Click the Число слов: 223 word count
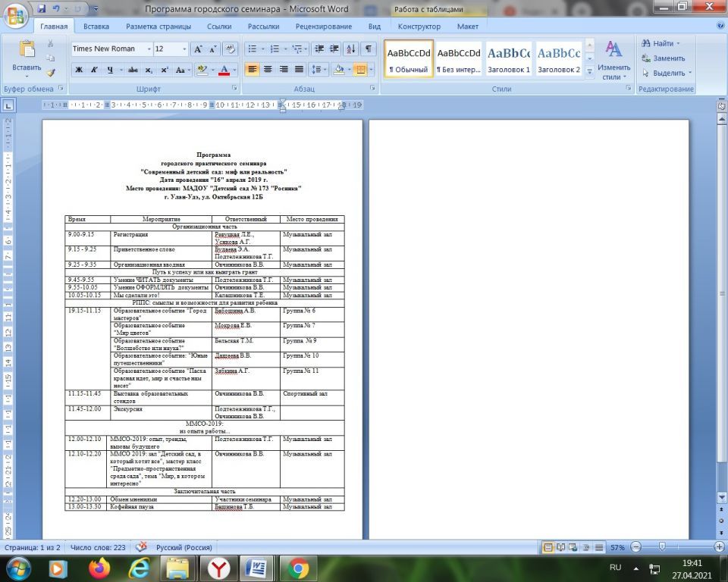 coord(98,547)
